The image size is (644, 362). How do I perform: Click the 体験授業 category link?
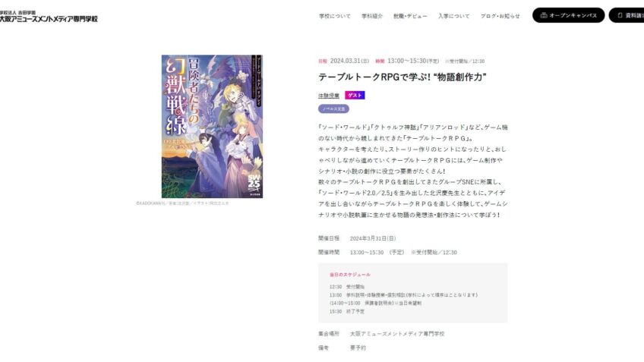pos(329,96)
